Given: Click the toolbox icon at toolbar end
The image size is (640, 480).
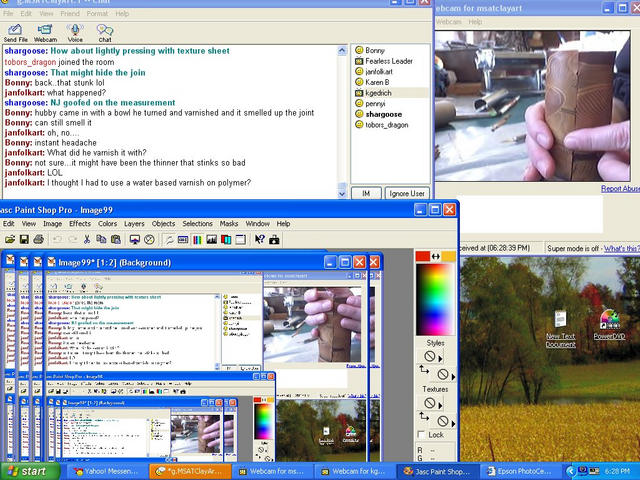Looking at the screenshot, I should 274,240.
